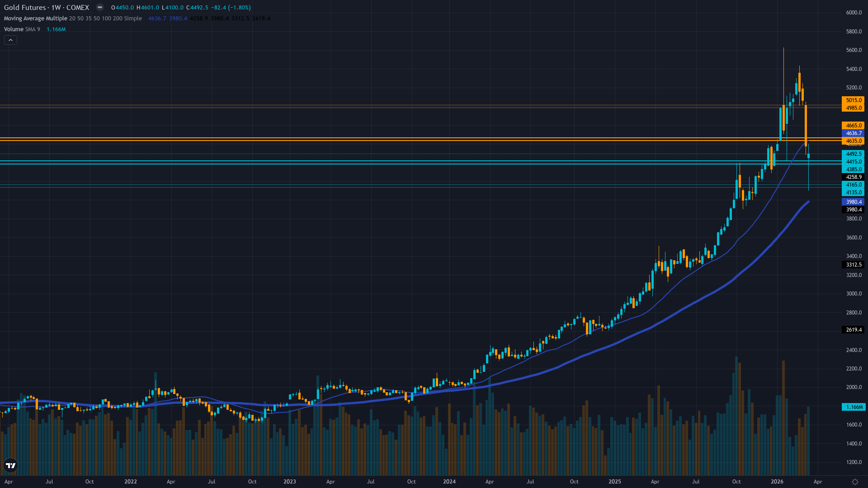Viewport: 868px width, 488px height.
Task: Select the black 4258.9 price axis label
Action: pos(853,177)
